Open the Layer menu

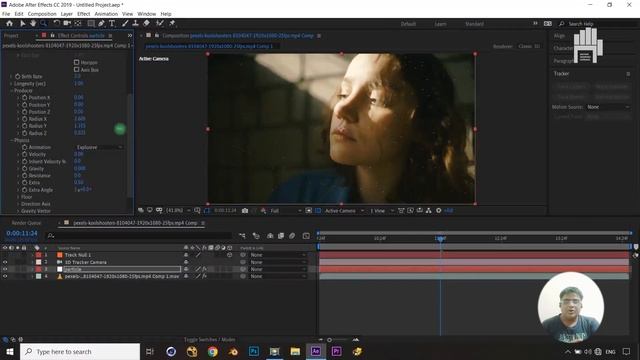(67, 14)
